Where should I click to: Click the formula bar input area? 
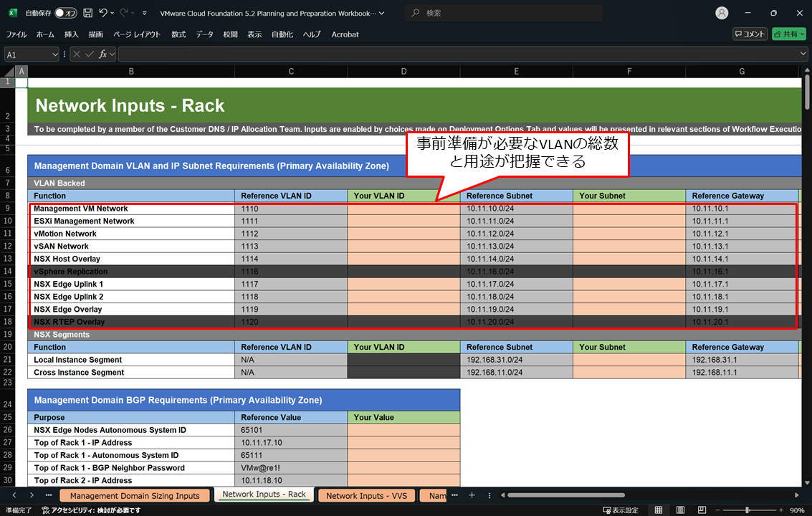tap(459, 54)
